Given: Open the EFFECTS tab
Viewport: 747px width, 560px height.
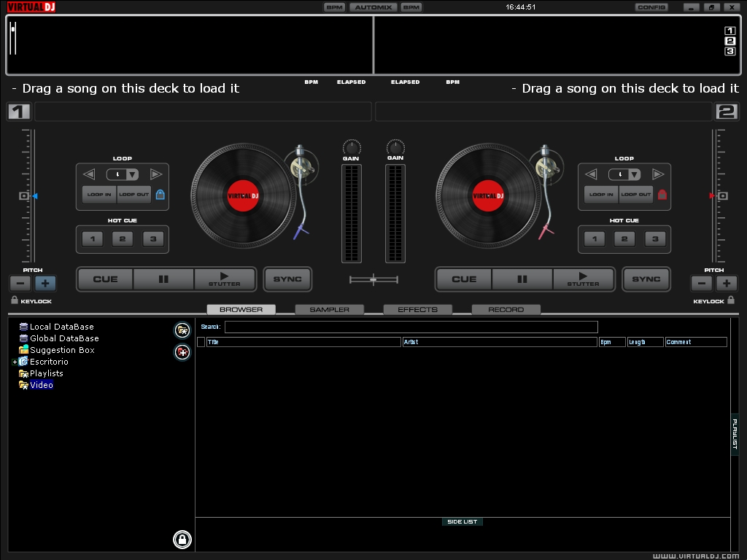Looking at the screenshot, I should click(x=417, y=308).
